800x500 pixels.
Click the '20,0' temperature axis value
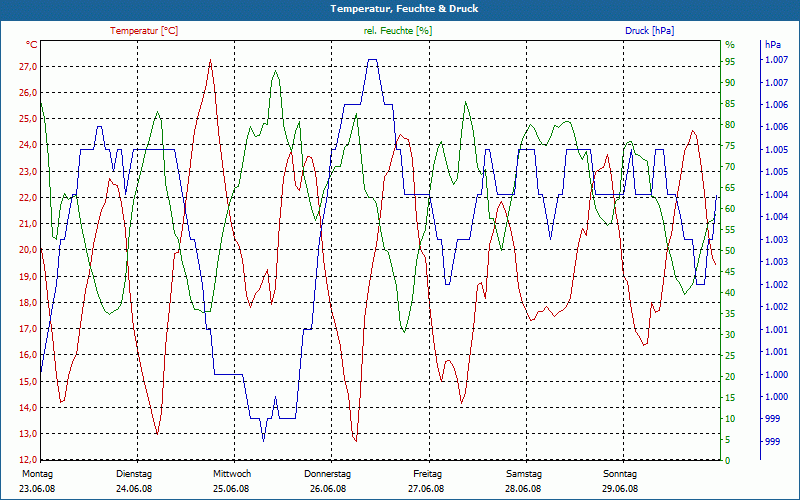(28, 250)
